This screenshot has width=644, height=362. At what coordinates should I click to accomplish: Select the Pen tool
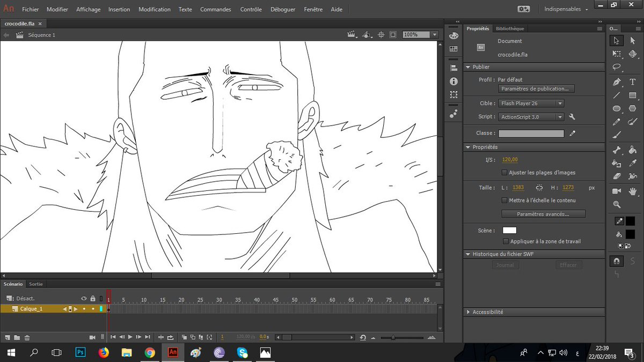(x=617, y=82)
